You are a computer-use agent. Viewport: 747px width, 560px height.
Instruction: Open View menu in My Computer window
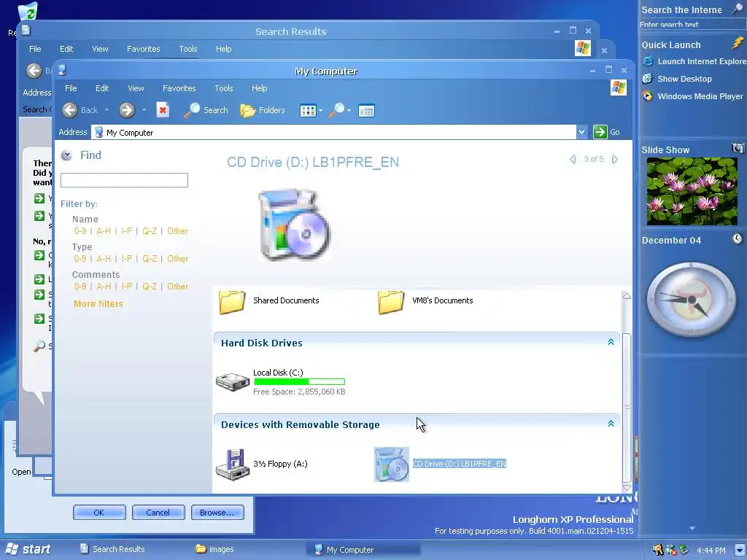[136, 88]
